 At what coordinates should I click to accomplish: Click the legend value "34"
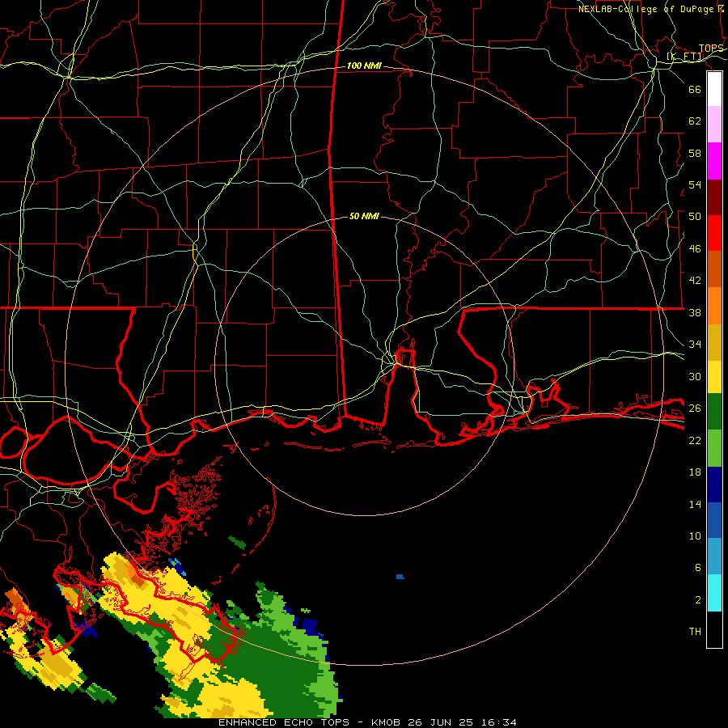[x=695, y=345]
